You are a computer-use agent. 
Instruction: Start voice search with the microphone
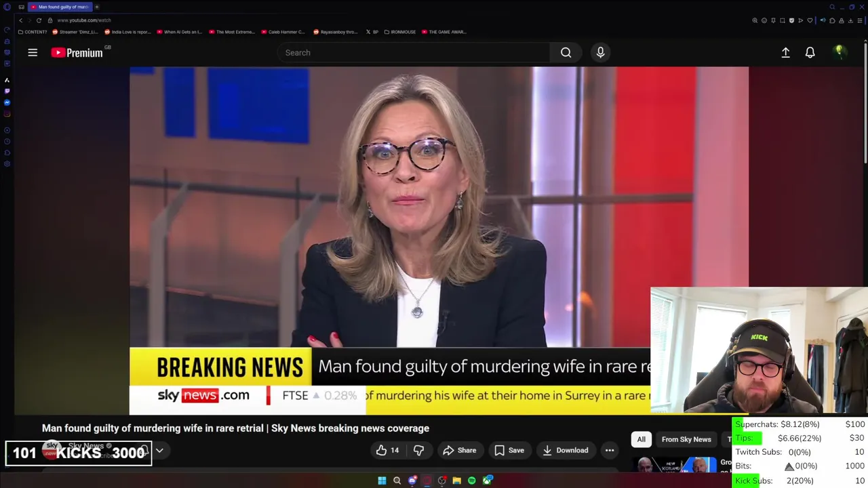(600, 52)
